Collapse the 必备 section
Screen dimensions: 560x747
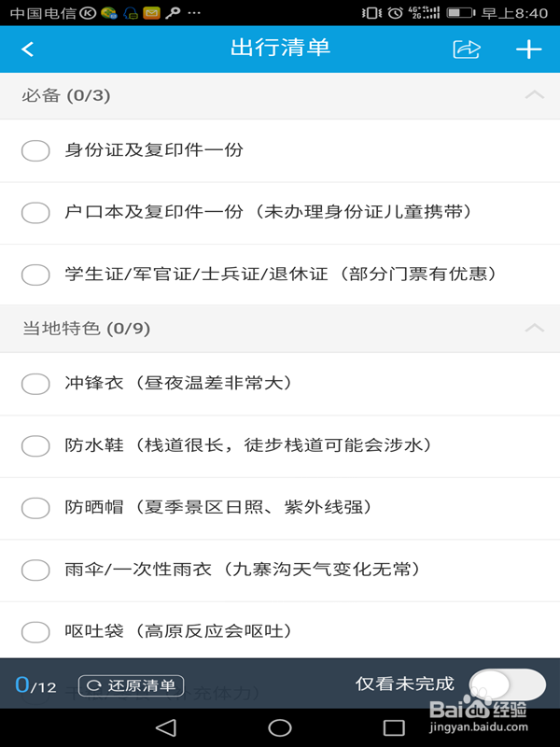tap(534, 95)
